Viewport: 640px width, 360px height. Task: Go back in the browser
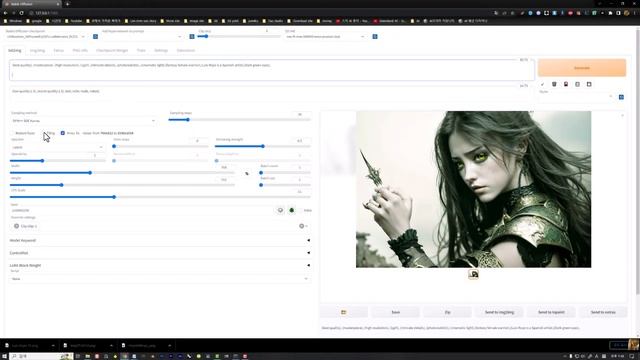click(5, 13)
